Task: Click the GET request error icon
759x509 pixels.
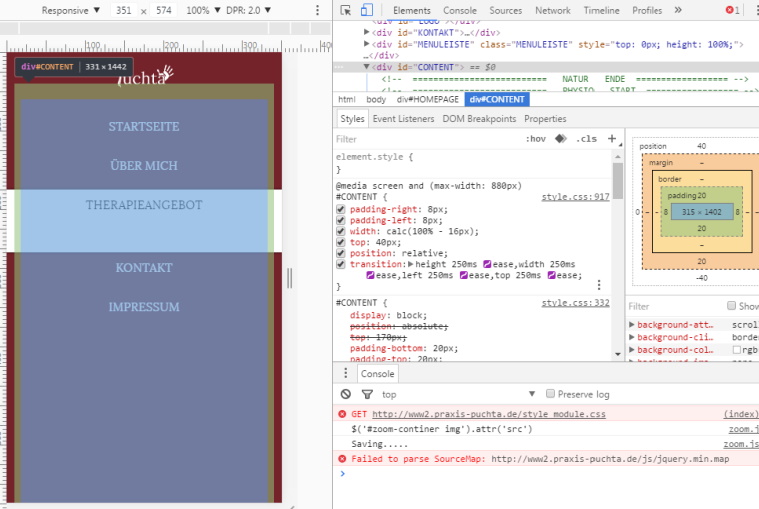Action: click(x=342, y=414)
